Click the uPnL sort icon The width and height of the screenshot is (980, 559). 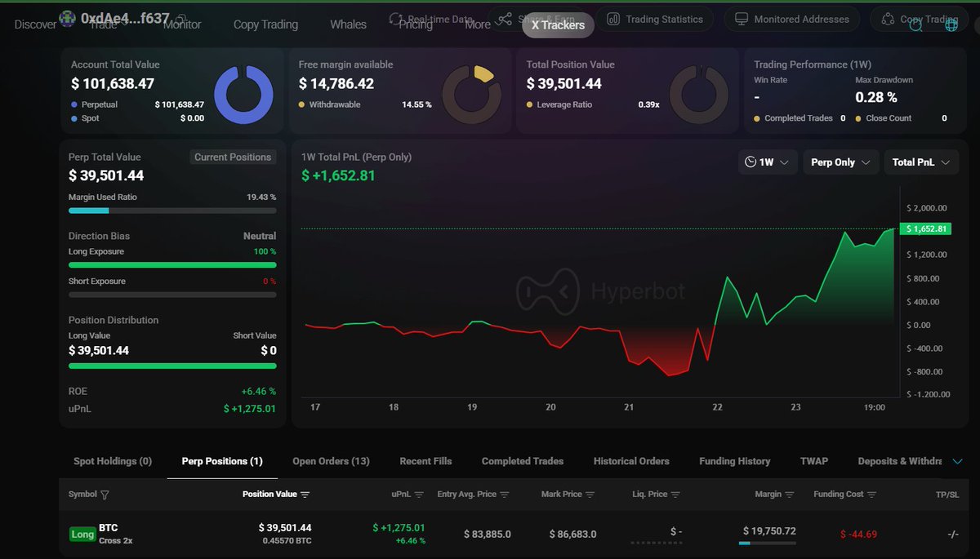pos(419,495)
